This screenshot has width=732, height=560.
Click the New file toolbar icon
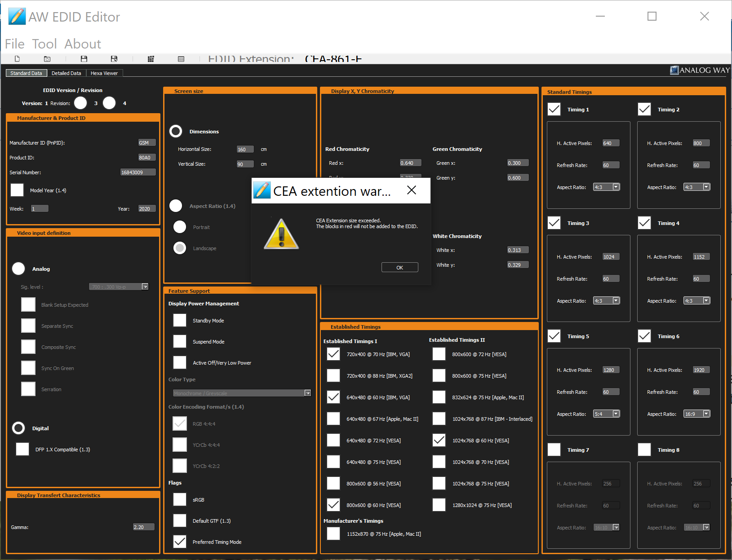pyautogui.click(x=18, y=59)
